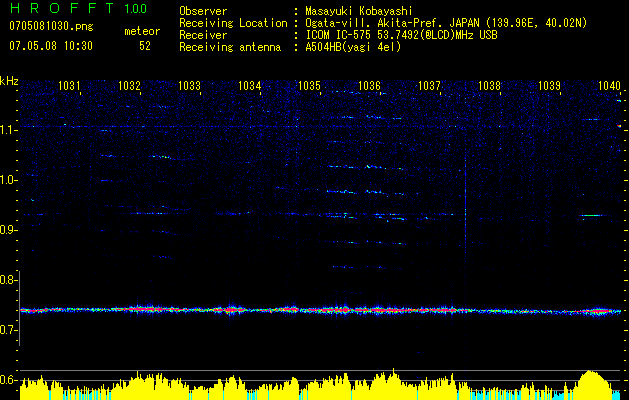The width and height of the screenshot is (629, 400).
Task: Click the Receiver label
Action: coord(203,35)
